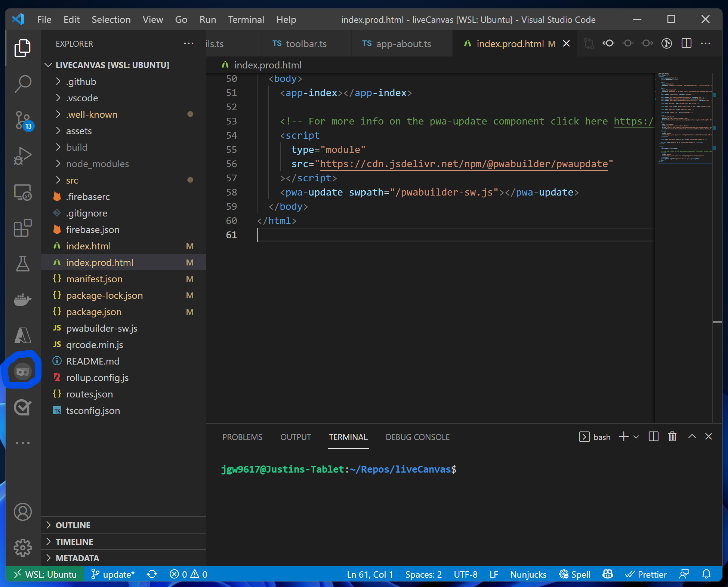Split the editor right
Image resolution: width=728 pixels, height=587 pixels.
coord(687,43)
